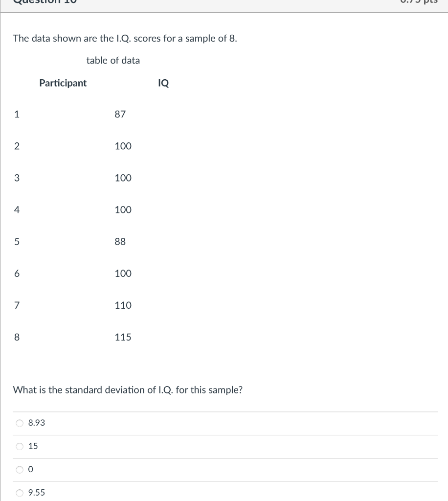Click Participant 2's IQ score of 100
Viewport: 448px width, 501px height.
[123, 146]
